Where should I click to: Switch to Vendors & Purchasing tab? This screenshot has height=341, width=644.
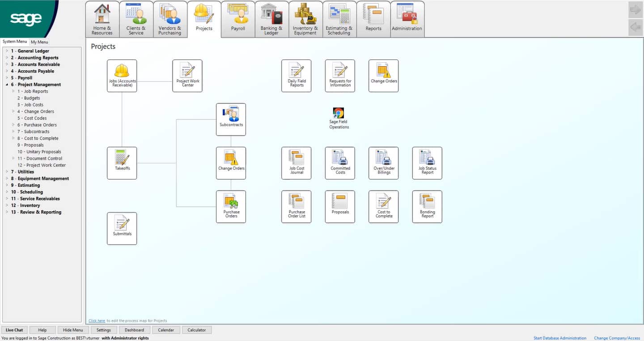(x=170, y=19)
